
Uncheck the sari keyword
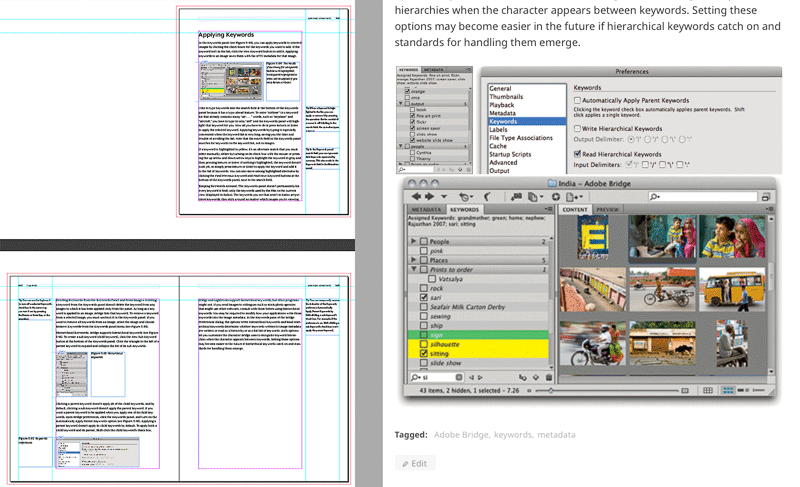(423, 297)
